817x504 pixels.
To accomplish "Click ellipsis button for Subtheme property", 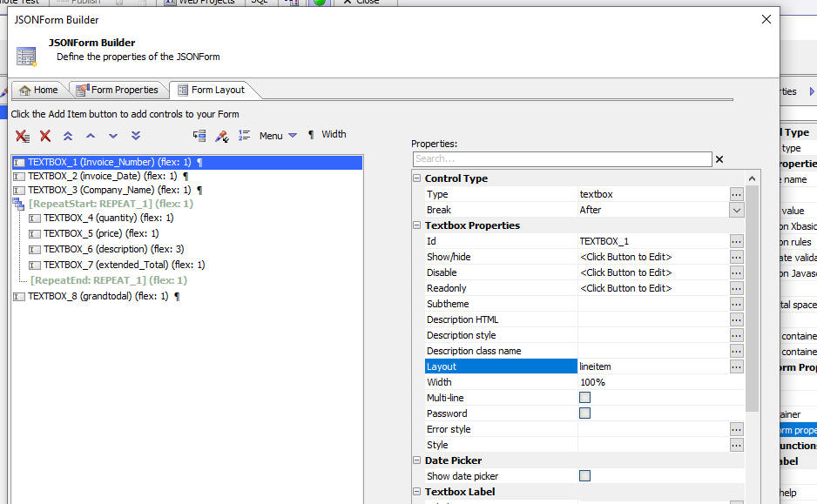I will (736, 304).
